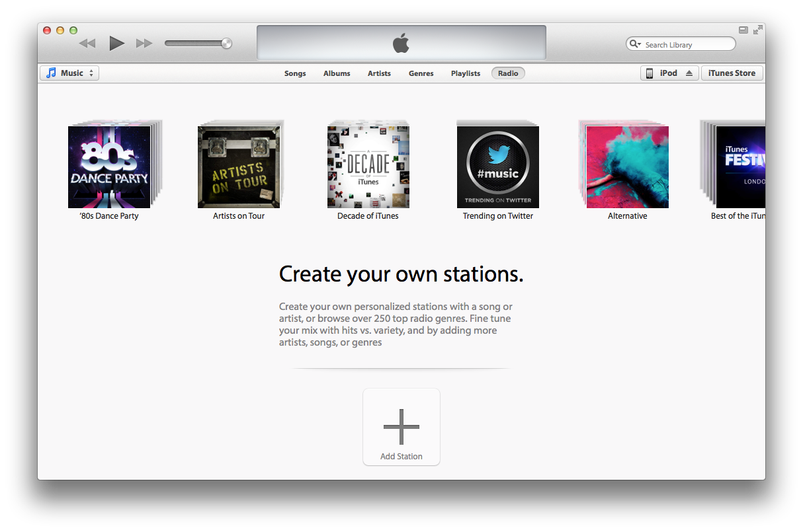Open the Decade of iTunes station artwork
The image size is (803, 532).
[x=368, y=167]
